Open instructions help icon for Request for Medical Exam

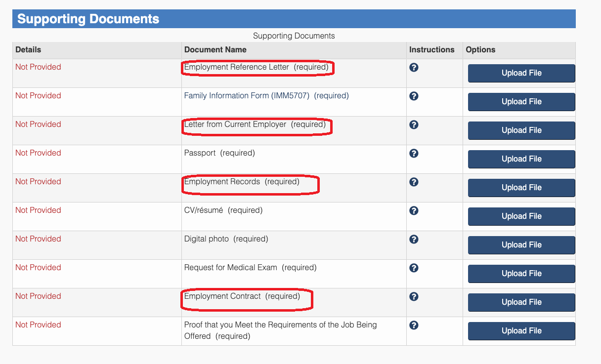tap(414, 268)
